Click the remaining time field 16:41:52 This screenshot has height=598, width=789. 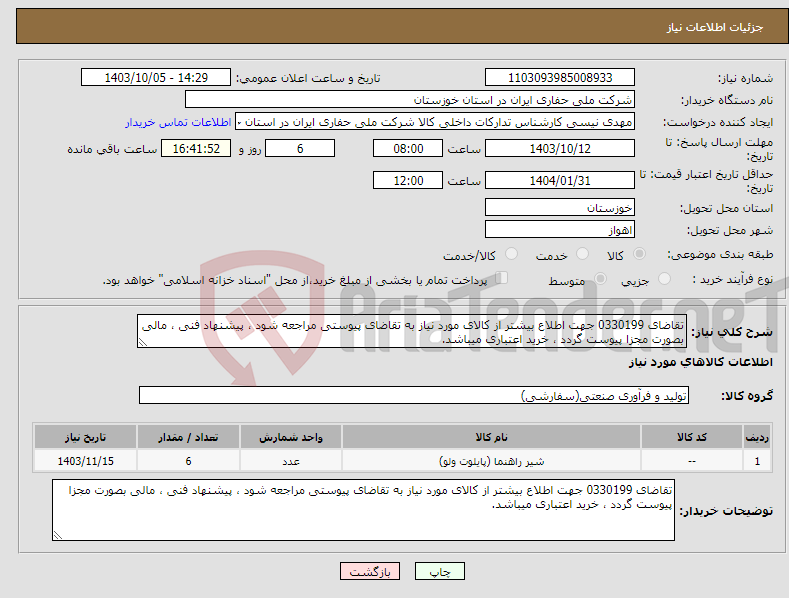(x=196, y=148)
